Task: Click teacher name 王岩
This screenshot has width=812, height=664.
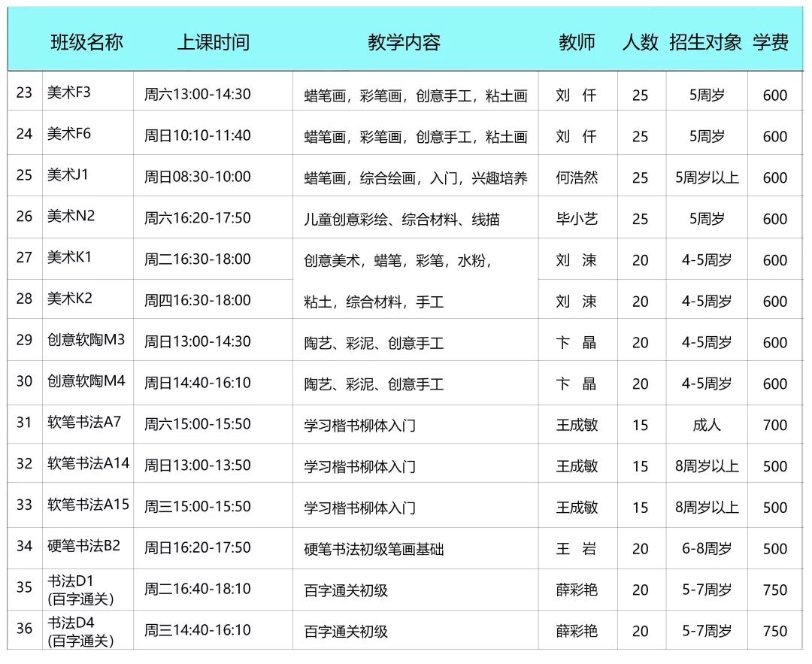Action: 577,550
